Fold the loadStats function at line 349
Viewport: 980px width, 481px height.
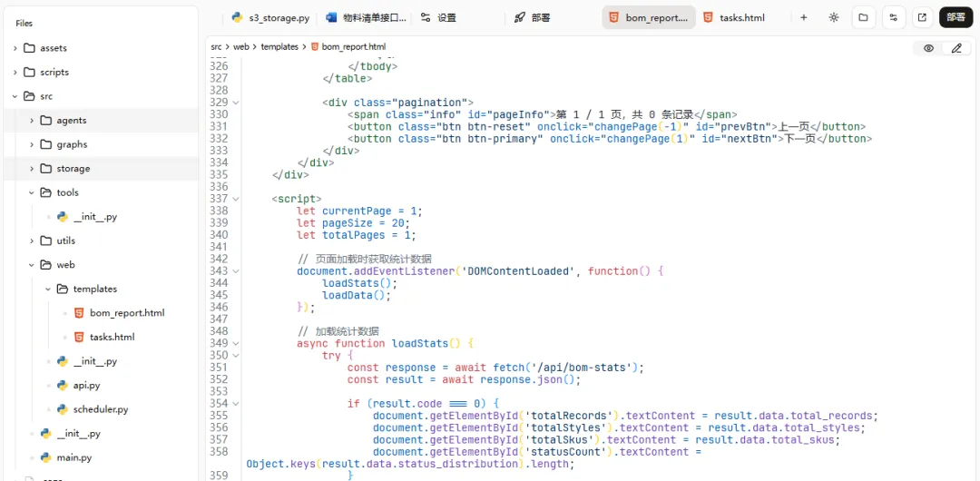[x=236, y=343]
